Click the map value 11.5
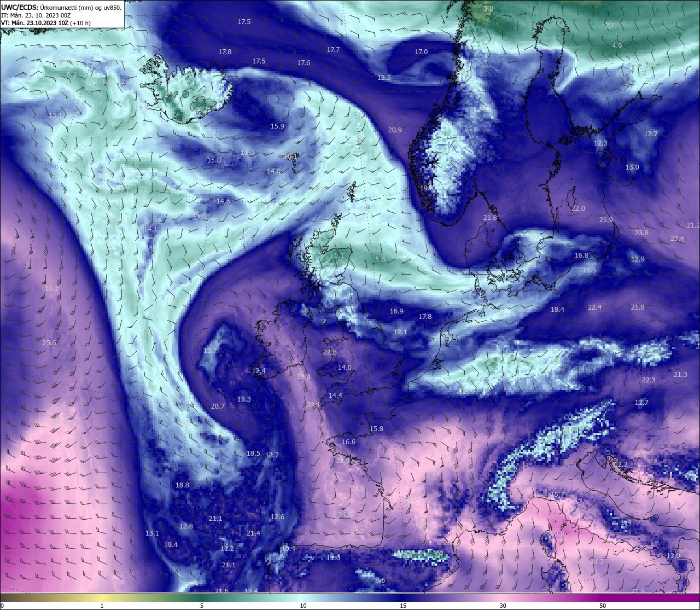Screen dimensions: 700x610 pyautogui.click(x=589, y=270)
